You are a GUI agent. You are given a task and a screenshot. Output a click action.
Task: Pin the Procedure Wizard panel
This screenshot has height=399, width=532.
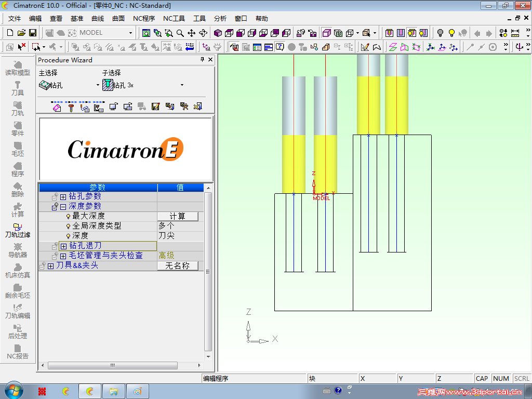coord(202,60)
